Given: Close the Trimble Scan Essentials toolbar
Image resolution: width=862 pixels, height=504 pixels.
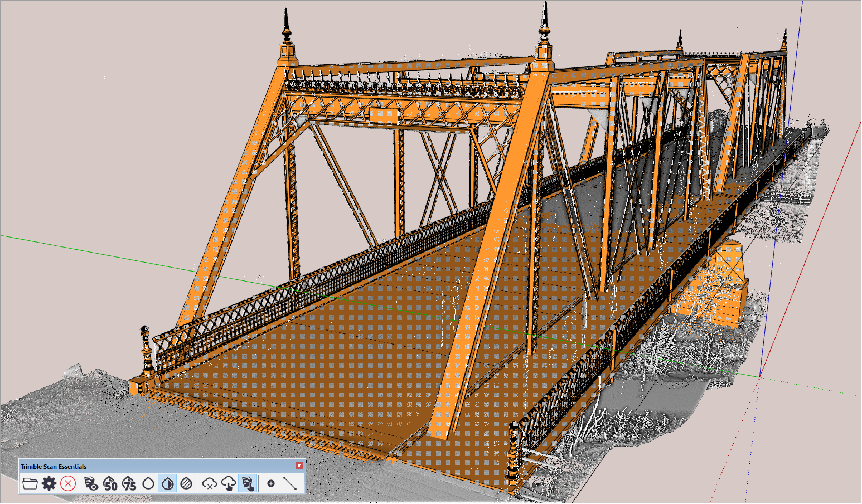Looking at the screenshot, I should coord(300,466).
